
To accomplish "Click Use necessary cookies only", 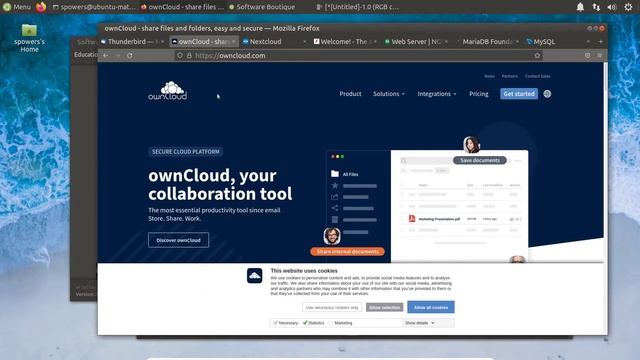I will coord(332,307).
